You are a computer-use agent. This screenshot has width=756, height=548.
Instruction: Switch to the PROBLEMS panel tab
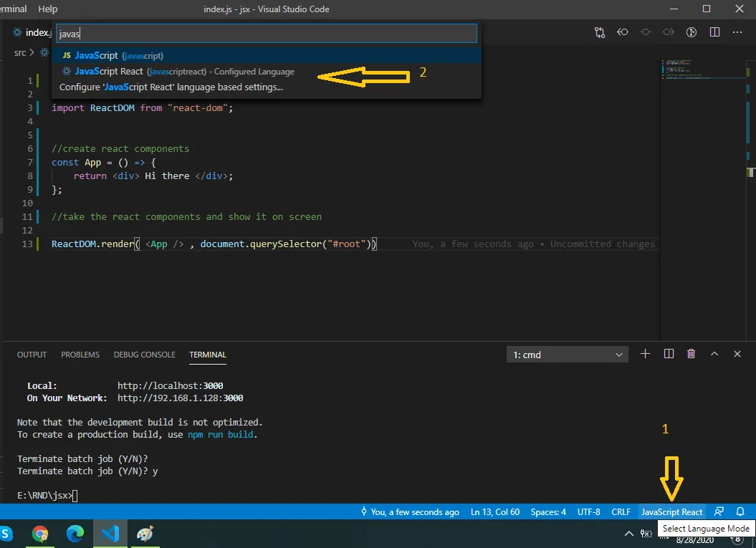(80, 355)
